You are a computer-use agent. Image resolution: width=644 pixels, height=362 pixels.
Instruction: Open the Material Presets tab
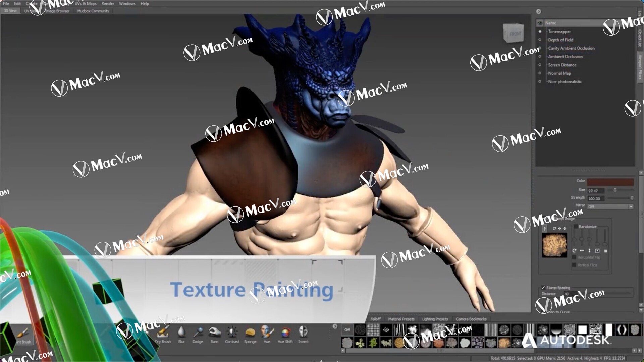click(x=401, y=319)
